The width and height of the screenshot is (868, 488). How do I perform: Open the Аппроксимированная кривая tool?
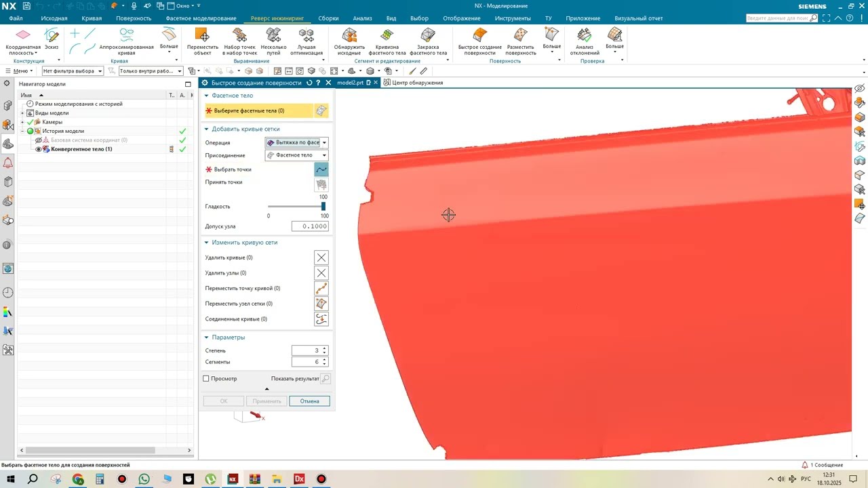pyautogui.click(x=126, y=41)
